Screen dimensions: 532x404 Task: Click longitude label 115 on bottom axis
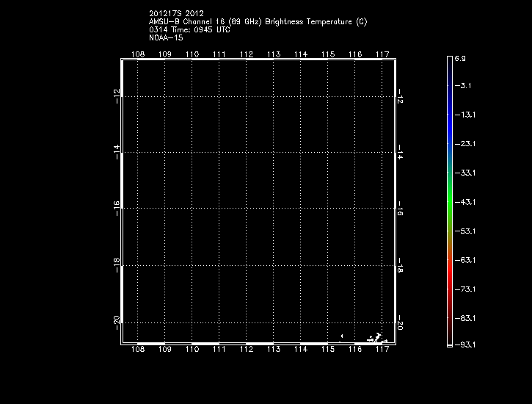point(327,350)
